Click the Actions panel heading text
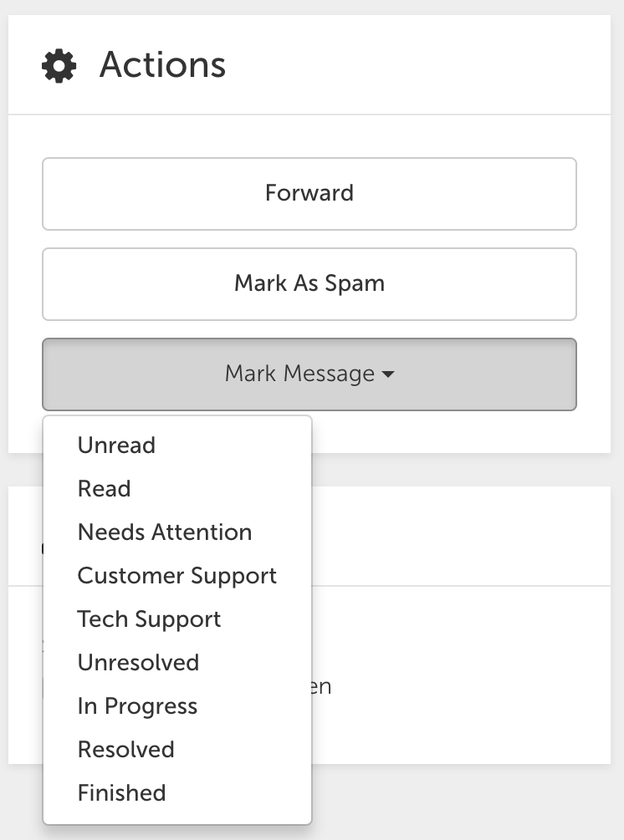The width and height of the screenshot is (624, 840). tap(162, 65)
